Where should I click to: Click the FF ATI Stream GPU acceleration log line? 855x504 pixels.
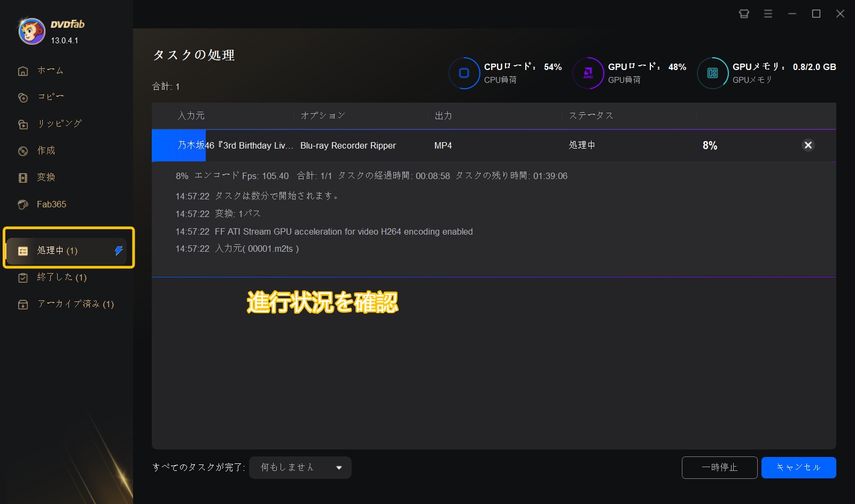[324, 231]
